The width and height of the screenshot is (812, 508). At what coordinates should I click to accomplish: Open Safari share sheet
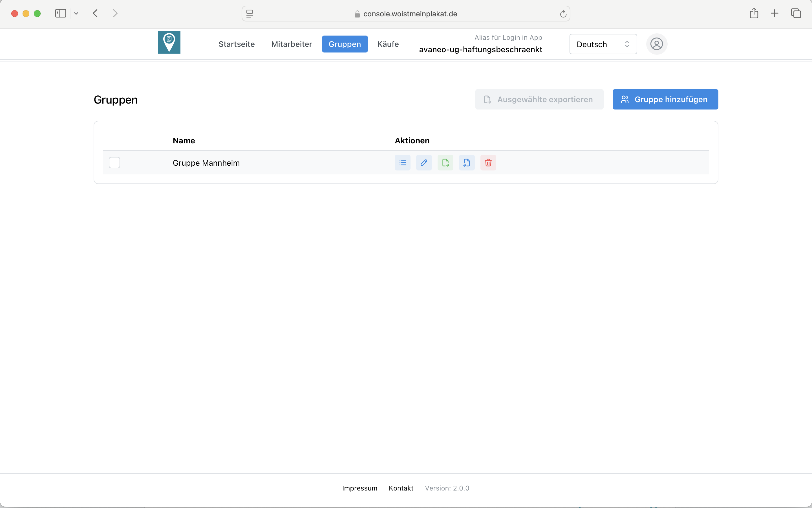754,14
